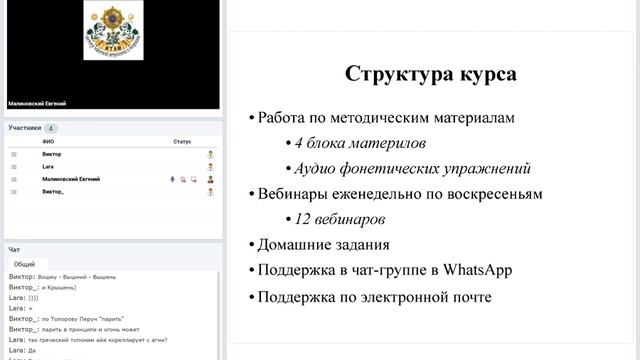Select participant name Виктор_ in list
Viewport: 640px width, 360px height.
53,192
